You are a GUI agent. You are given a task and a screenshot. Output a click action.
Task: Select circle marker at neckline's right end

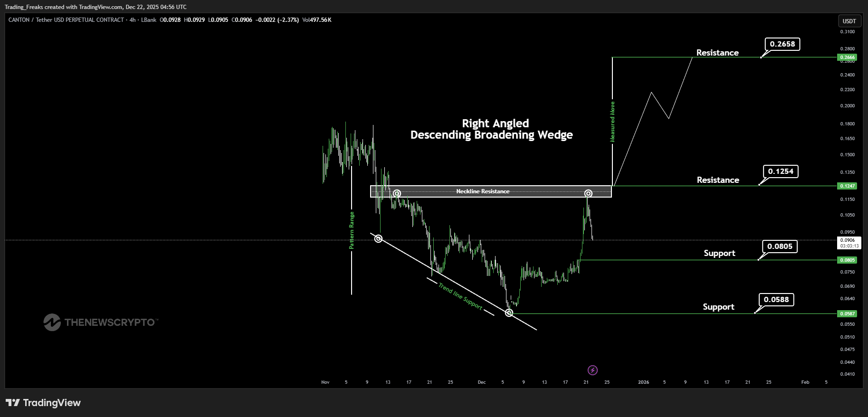click(x=588, y=193)
